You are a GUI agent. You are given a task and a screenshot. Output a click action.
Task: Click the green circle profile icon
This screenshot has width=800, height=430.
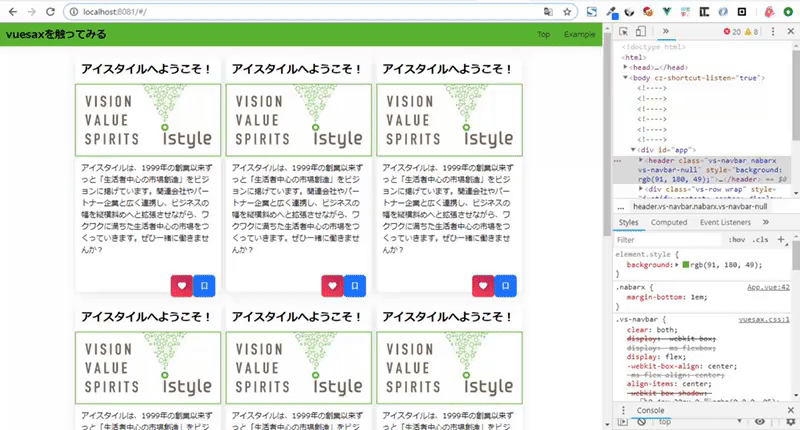788,12
